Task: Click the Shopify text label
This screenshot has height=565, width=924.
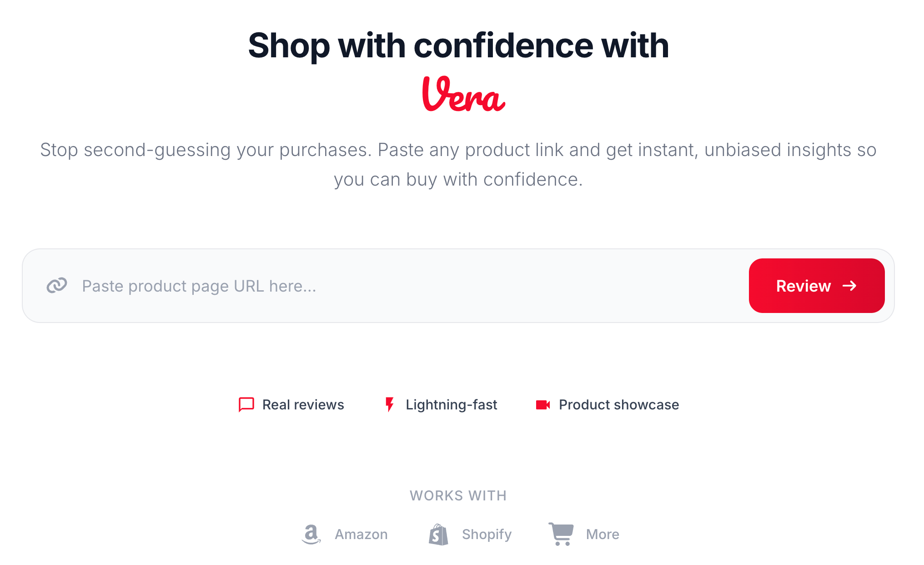Action: (x=487, y=534)
